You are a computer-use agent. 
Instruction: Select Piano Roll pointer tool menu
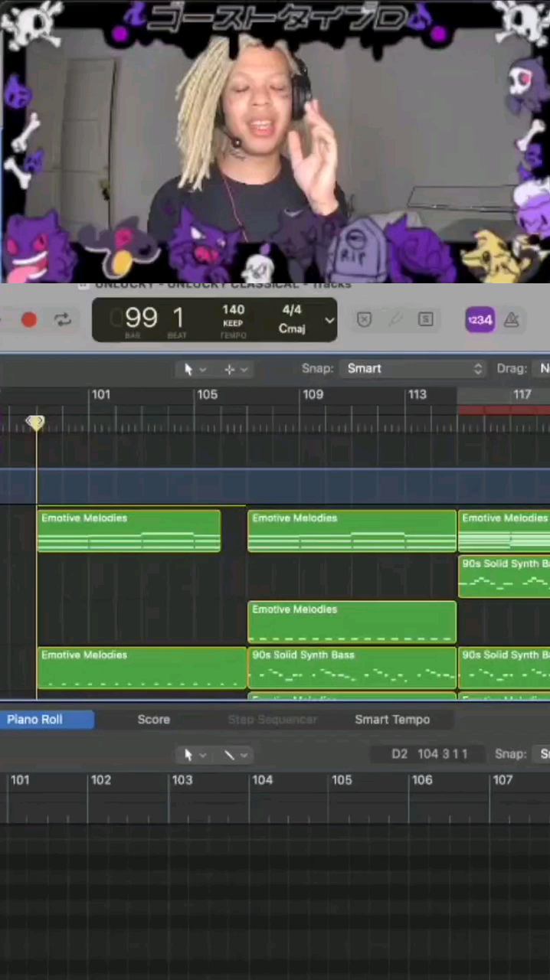coord(195,755)
